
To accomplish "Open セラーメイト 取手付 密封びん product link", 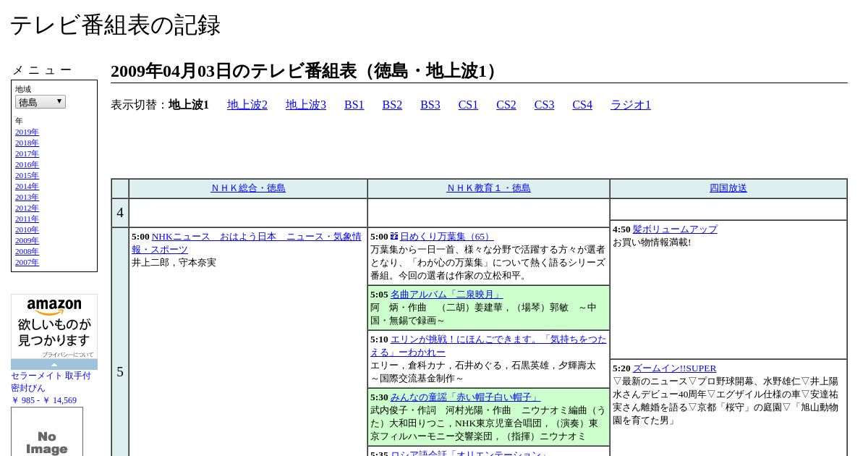I will click(51, 382).
